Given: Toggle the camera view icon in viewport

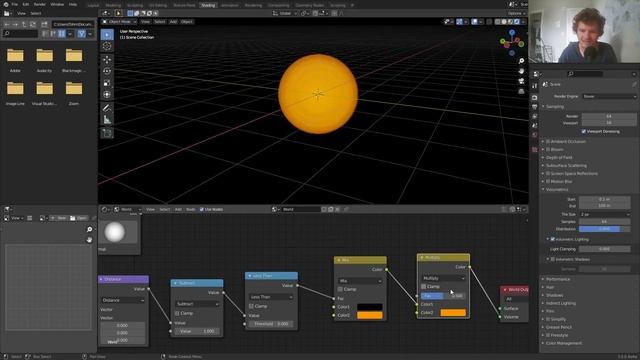Looking at the screenshot, I should point(521,81).
